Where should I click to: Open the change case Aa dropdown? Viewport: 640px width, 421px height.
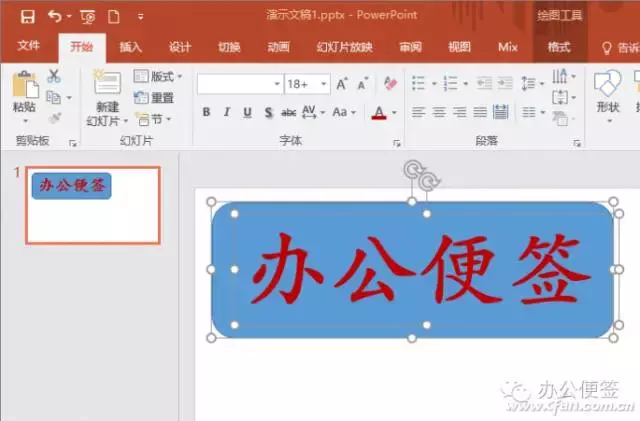(344, 111)
